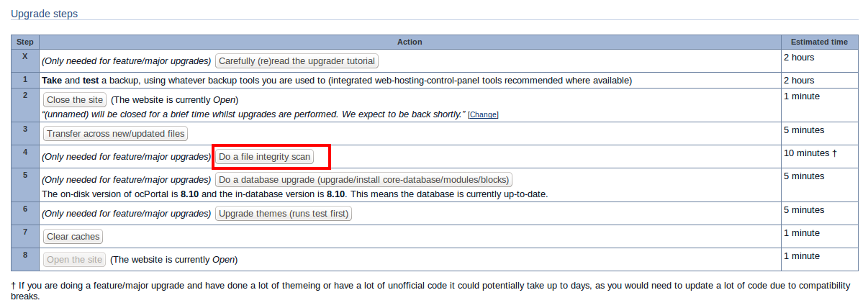Select the step number 1 cell
Screen dimensions: 868x308
pyautogui.click(x=25, y=80)
